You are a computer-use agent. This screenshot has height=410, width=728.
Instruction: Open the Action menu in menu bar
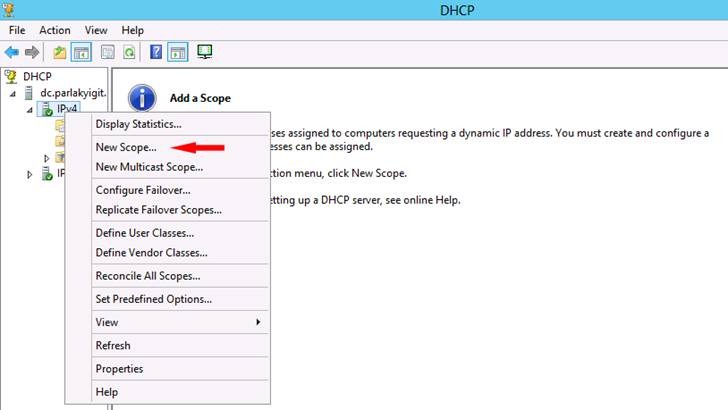pyautogui.click(x=55, y=31)
